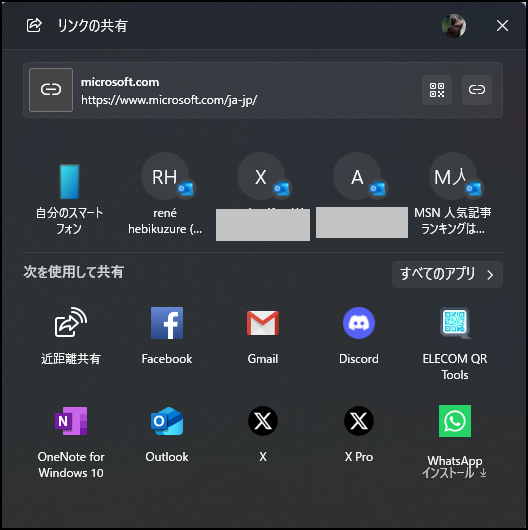528x530 pixels.
Task: Click the user profile avatar
Action: tap(454, 26)
